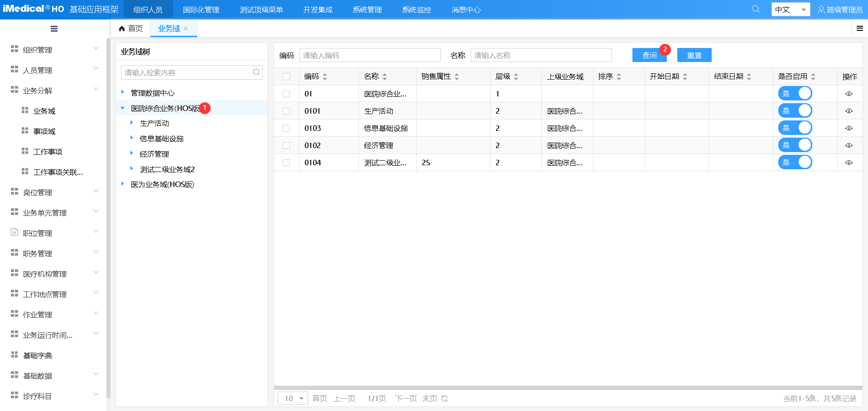Refresh the table using the pagination refresh icon
Image resolution: width=868 pixels, height=411 pixels.
(x=444, y=398)
